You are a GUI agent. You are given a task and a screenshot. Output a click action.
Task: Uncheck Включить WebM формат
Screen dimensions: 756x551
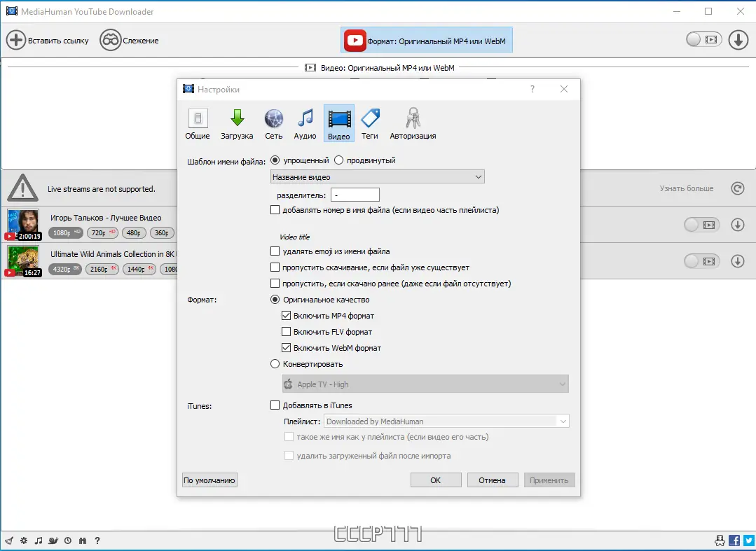[x=286, y=348]
